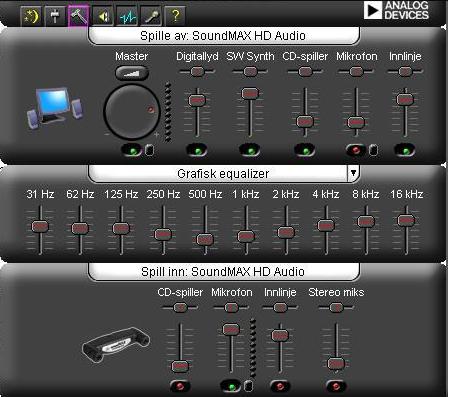Click the SW Synth label text
Viewport: 449px width, 397px height.
[x=250, y=56]
